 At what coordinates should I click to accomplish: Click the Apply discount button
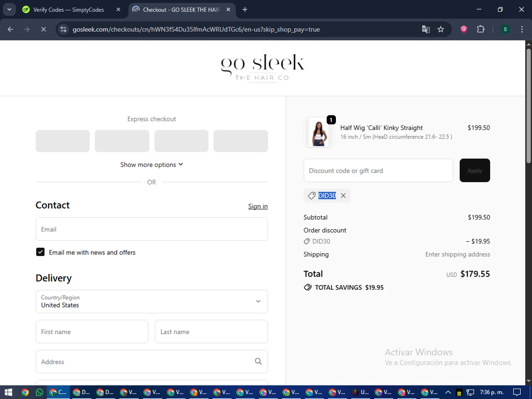point(475,171)
